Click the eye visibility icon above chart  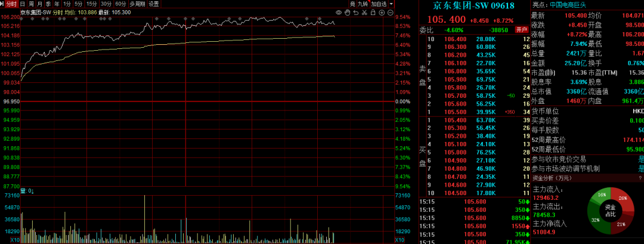tap(339, 12)
